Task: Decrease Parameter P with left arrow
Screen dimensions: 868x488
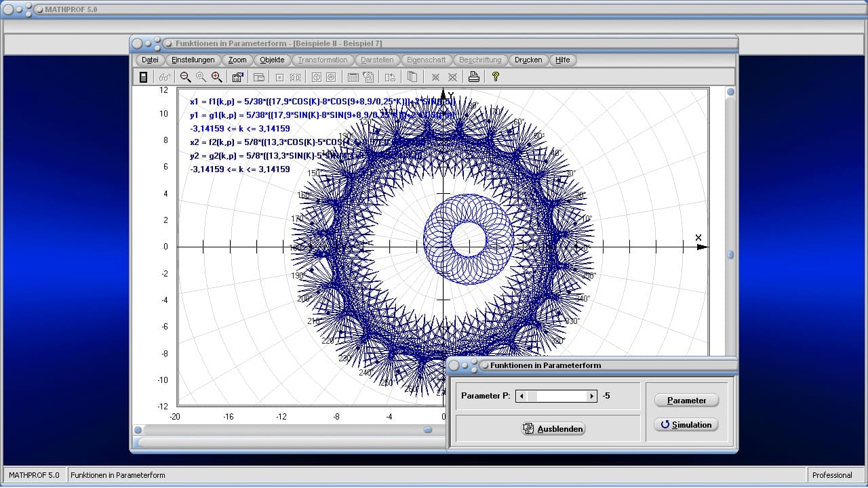Action: pyautogui.click(x=521, y=396)
